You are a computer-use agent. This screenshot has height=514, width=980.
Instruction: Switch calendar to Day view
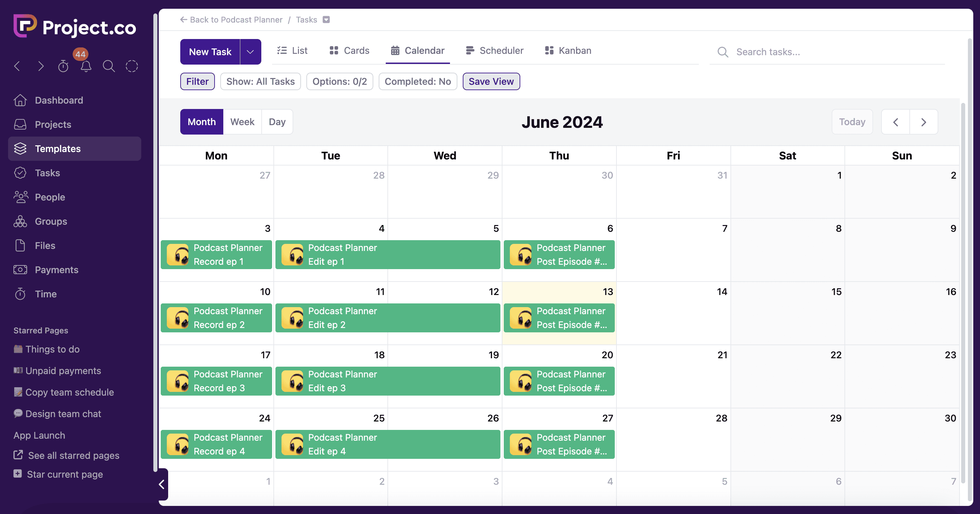pyautogui.click(x=277, y=122)
